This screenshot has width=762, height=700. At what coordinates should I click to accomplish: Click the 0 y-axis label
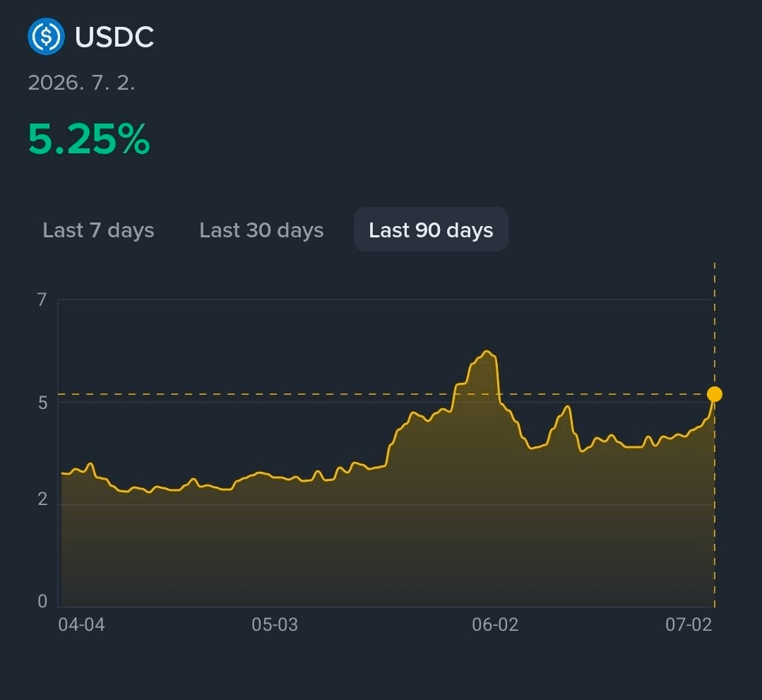click(43, 601)
